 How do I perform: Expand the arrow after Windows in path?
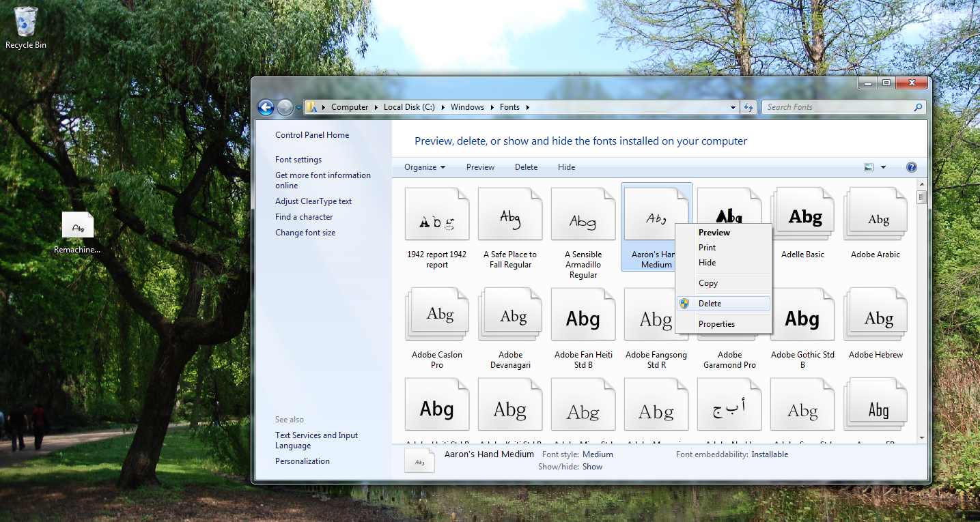point(492,107)
